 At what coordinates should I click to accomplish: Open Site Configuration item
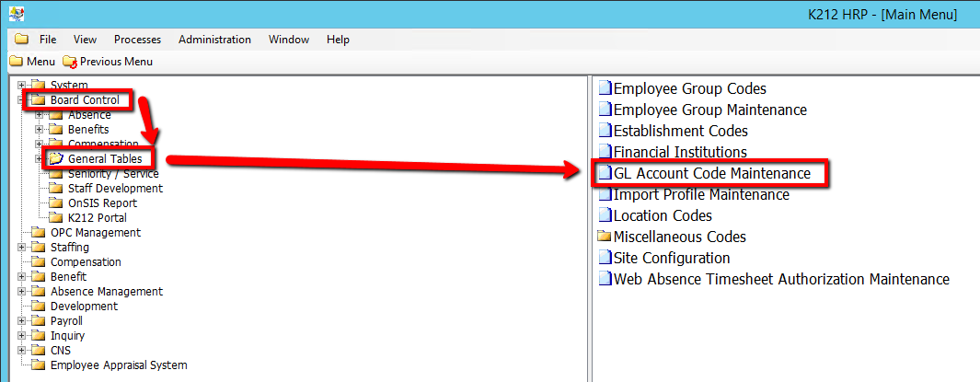tap(671, 259)
